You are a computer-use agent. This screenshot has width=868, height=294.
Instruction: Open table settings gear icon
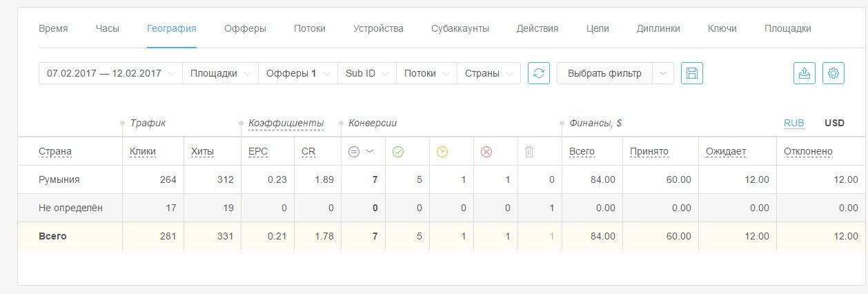point(834,73)
